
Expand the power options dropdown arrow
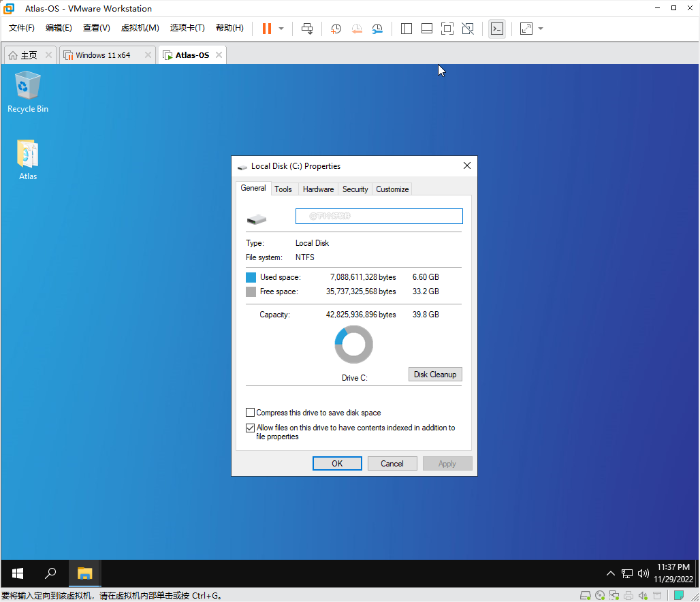pos(281,29)
